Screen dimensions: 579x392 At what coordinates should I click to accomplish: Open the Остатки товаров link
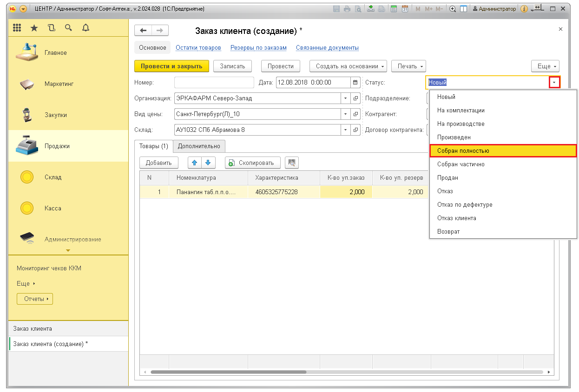click(198, 48)
